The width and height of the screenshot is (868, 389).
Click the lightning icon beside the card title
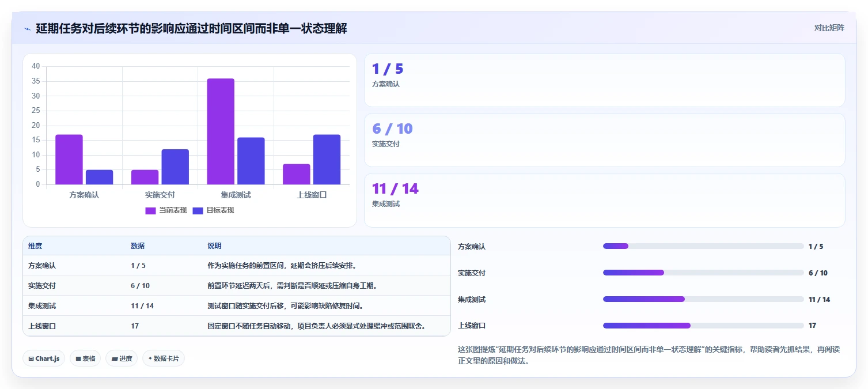point(27,29)
